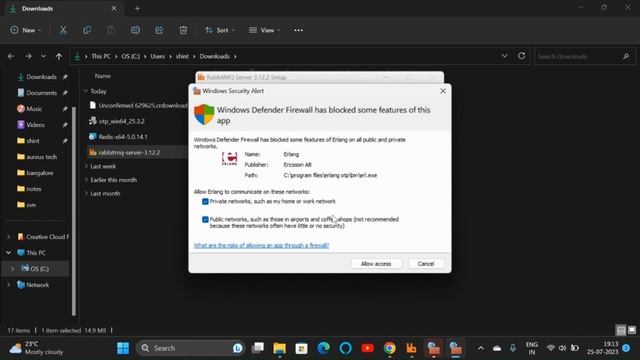This screenshot has width=640, height=360.
Task: Open address bar history dropdown
Action: click(x=504, y=56)
